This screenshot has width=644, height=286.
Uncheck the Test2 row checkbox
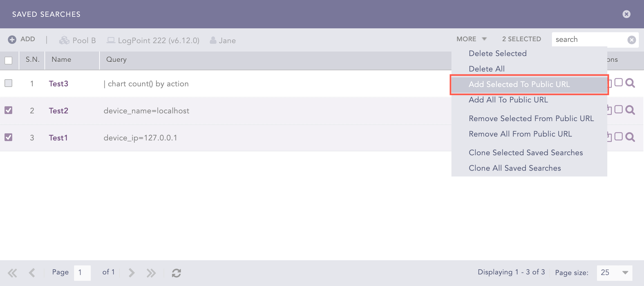coord(8,110)
